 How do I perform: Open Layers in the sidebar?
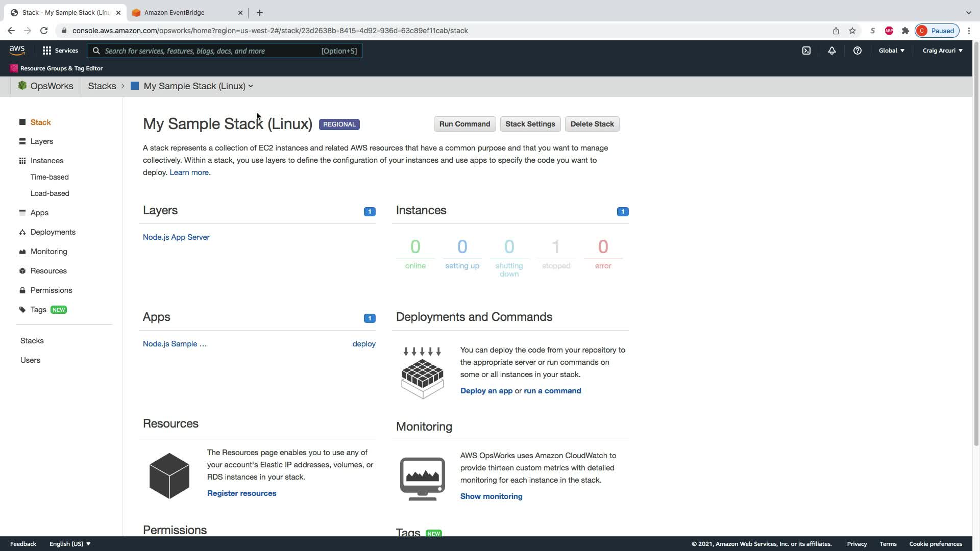click(41, 141)
